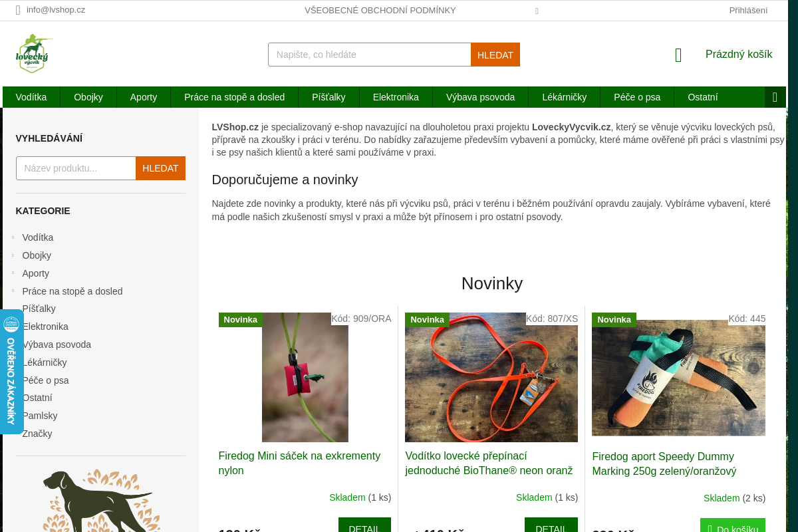798x532 pixels.
Task: Open the BioThane orange leash product image
Action: tap(491, 377)
